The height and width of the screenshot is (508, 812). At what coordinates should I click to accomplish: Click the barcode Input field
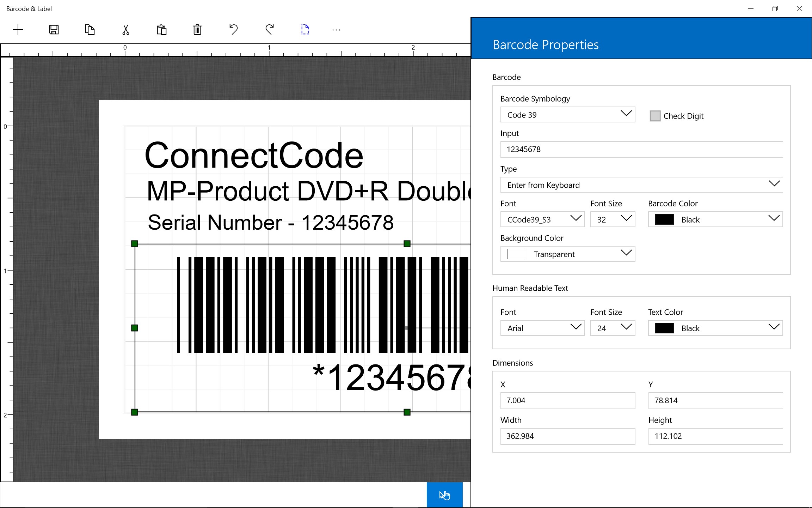tap(641, 149)
